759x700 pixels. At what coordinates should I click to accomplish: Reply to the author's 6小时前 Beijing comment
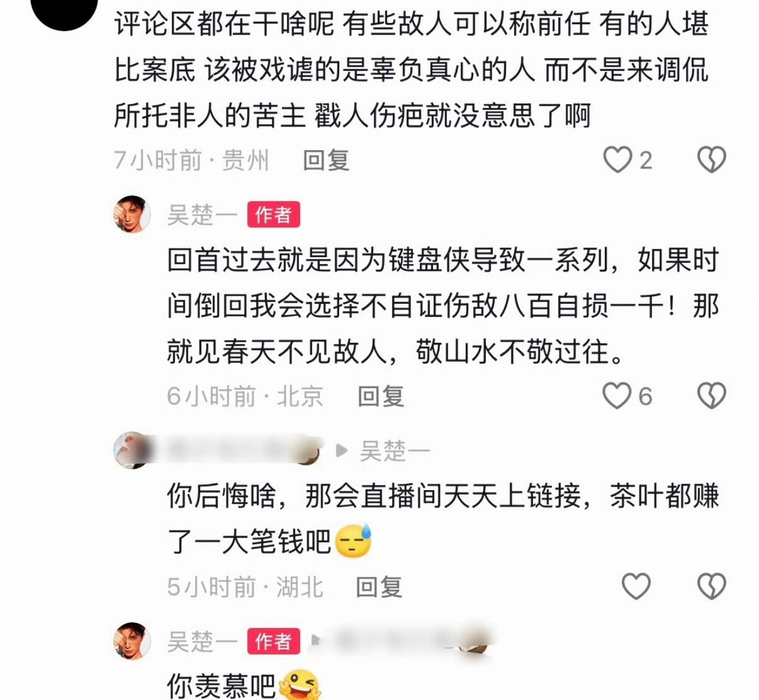[x=381, y=396]
